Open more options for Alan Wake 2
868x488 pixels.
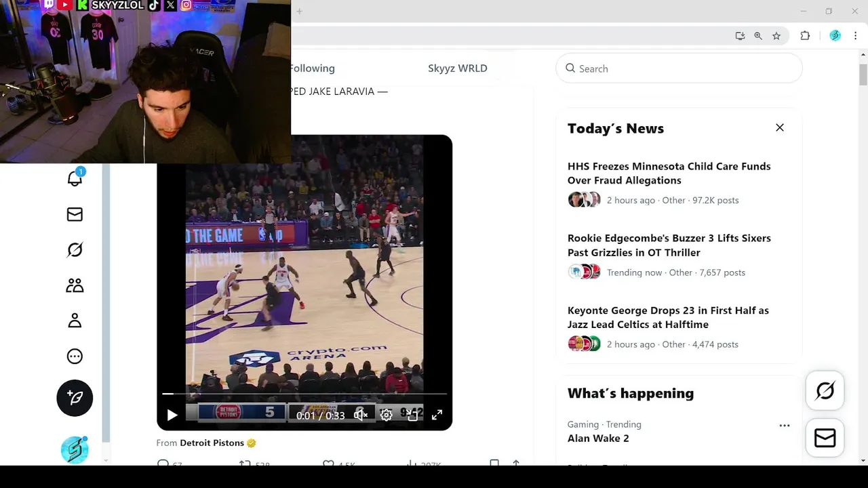click(x=785, y=426)
